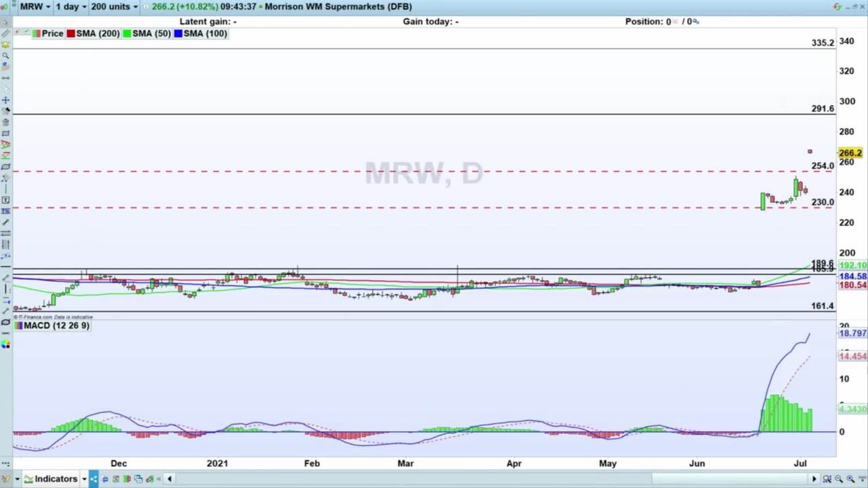Click the zoom-out magnifier at bottom right
Screen dimensions: 868x488
(x=838, y=479)
